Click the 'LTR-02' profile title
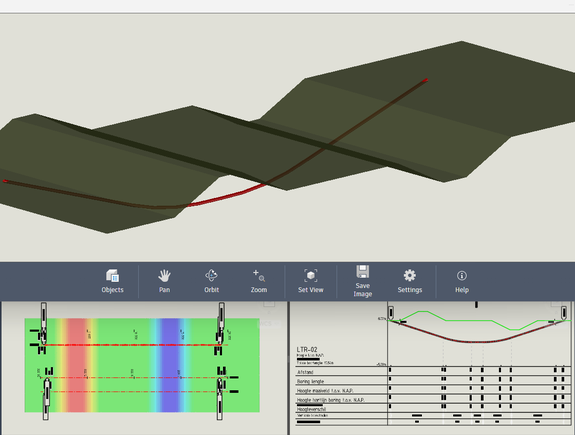The width and height of the screenshot is (575, 435). (307, 350)
